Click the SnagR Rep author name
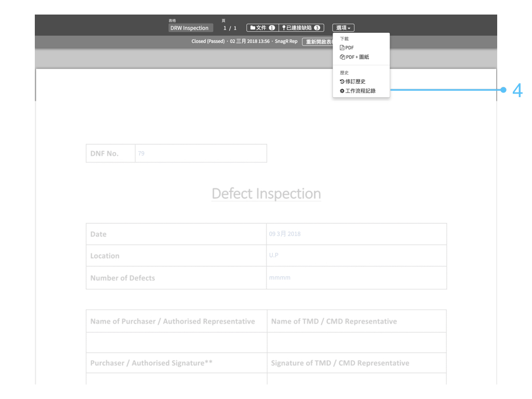The image size is (532, 399). 286,42
